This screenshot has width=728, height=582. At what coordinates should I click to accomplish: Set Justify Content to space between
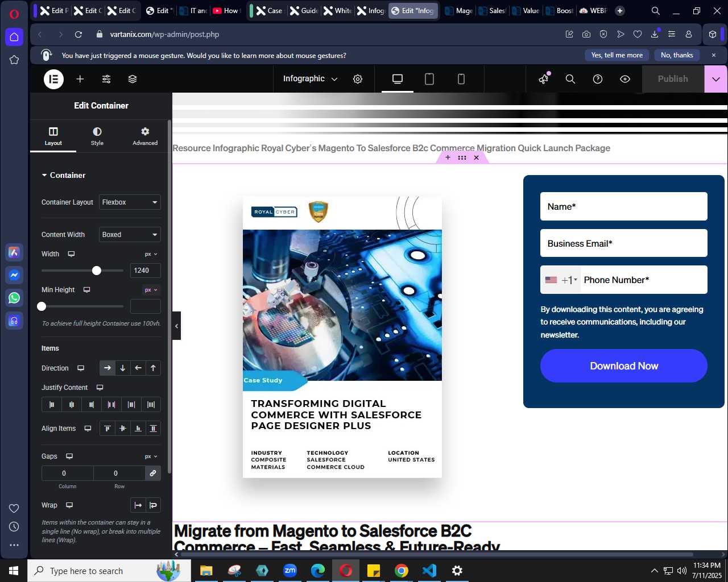coord(111,405)
